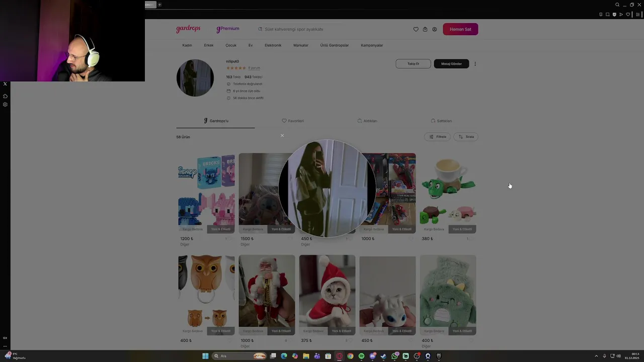
Task: Open Opera sidebar settings gear icon
Action: [5, 105]
